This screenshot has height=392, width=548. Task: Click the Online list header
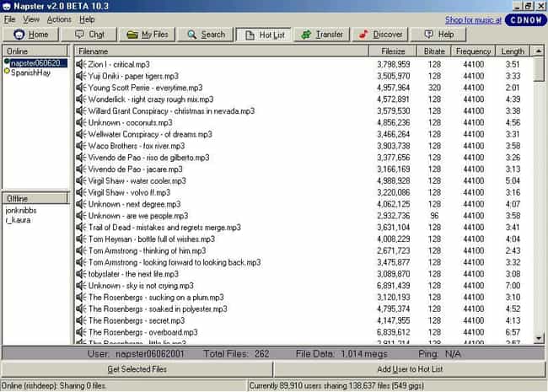pyautogui.click(x=35, y=51)
